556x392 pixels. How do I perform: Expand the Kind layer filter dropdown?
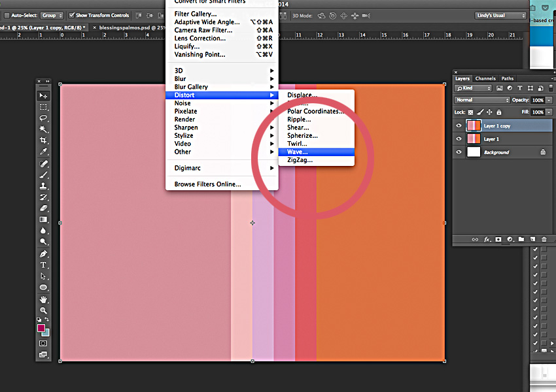[474, 88]
